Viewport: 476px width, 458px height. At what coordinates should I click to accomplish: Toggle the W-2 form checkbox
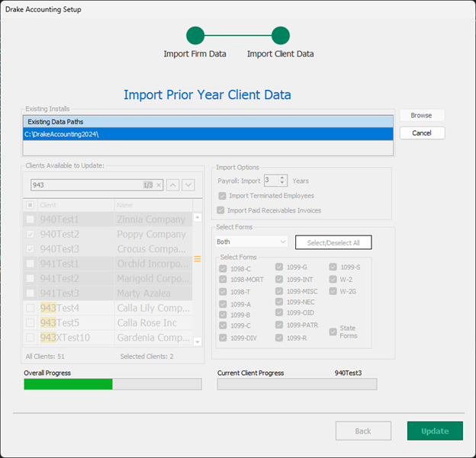click(x=333, y=280)
